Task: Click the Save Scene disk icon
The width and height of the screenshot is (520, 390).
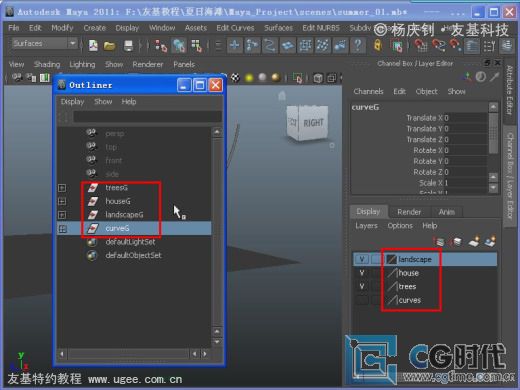Action: click(x=128, y=46)
